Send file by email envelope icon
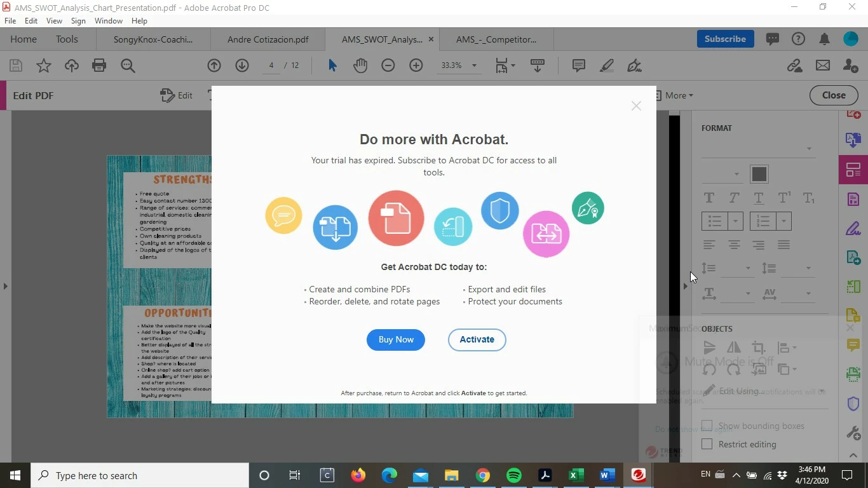The image size is (868, 488). 823,65
